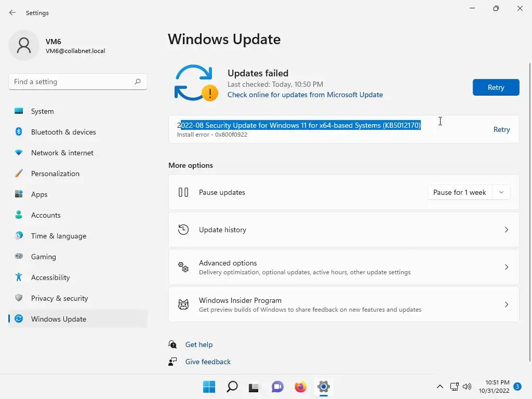Viewport: 532px width, 399px height.
Task: Expand Update history chevron
Action: pos(506,230)
